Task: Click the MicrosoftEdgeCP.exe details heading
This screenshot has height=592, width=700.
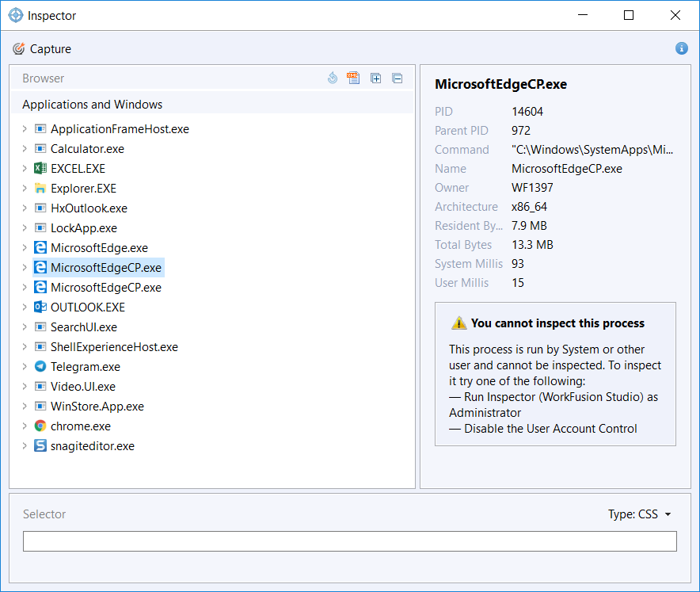Action: click(x=501, y=84)
